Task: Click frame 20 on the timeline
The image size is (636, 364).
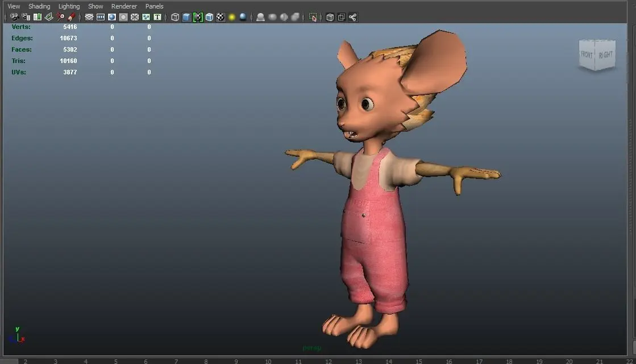Action: 569,361
